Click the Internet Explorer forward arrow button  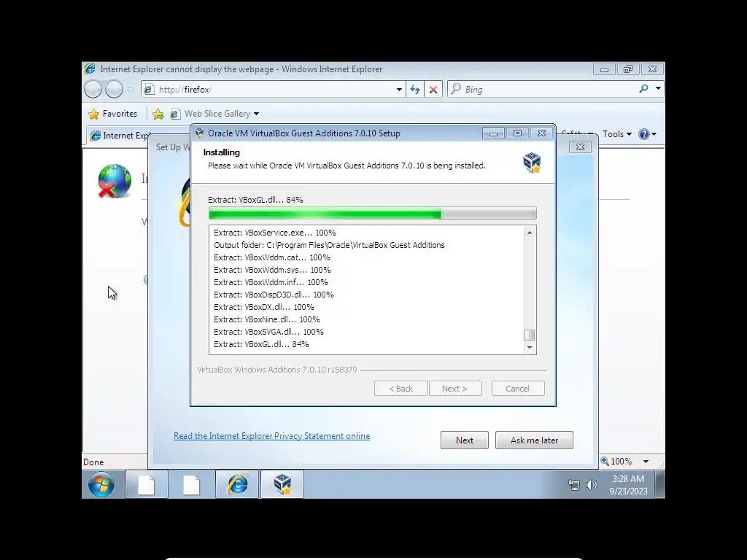114,89
